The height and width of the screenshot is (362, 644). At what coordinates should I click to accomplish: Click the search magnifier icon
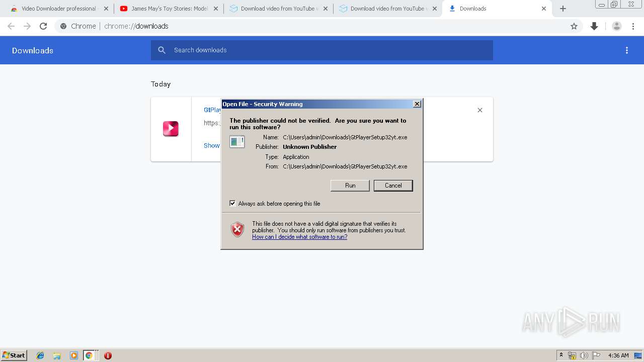tap(162, 50)
